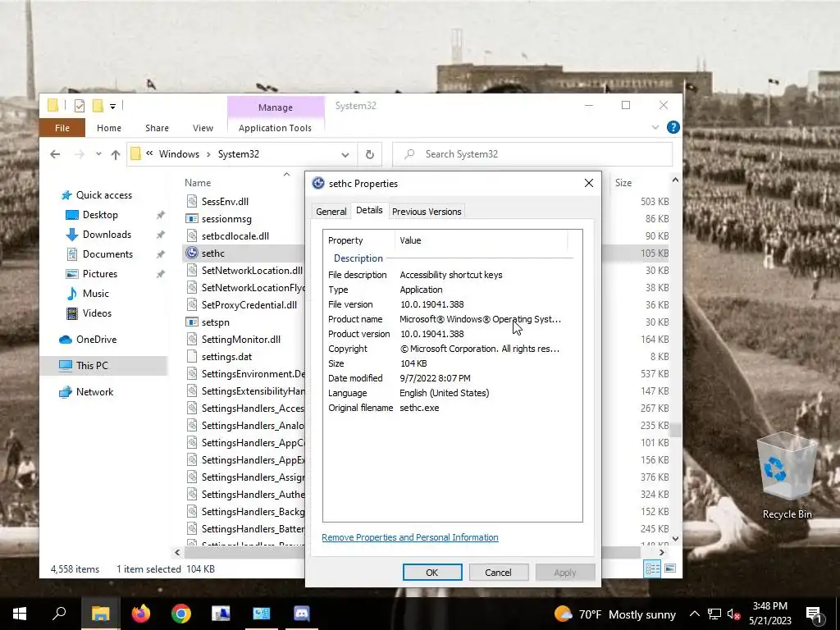Sort by the Size column header
Viewport: 840px width, 630px height.
point(623,183)
